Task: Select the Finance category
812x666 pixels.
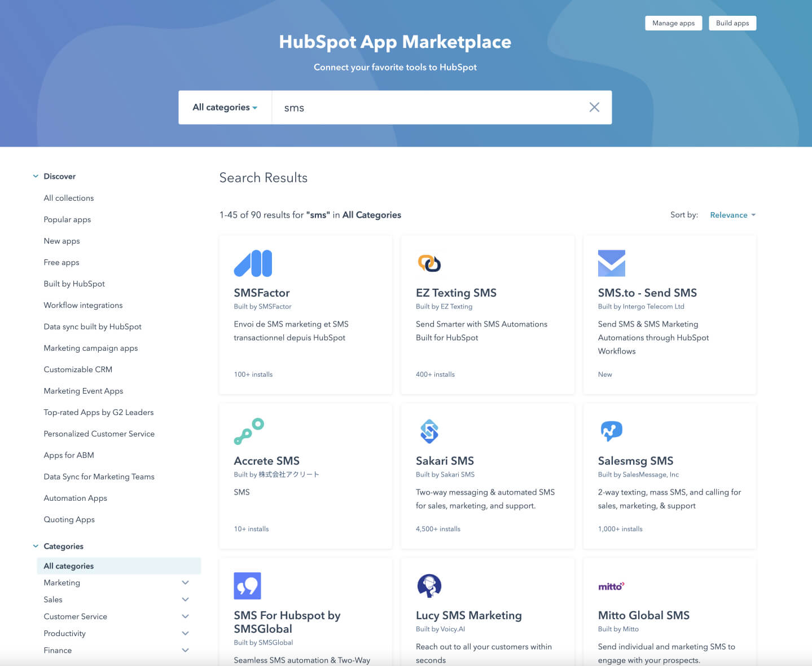Action: [x=58, y=650]
